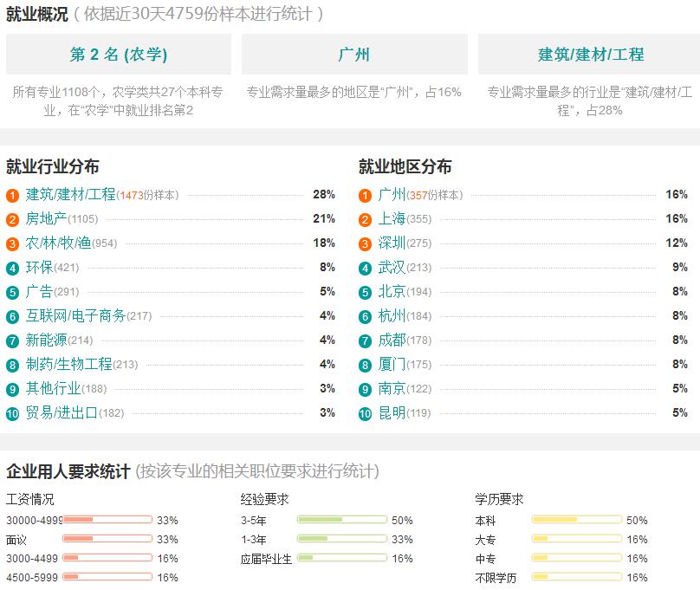Open the 建筑/建材/工程 industry link in list
Image resolution: width=700 pixels, height=590 pixels.
[x=70, y=195]
